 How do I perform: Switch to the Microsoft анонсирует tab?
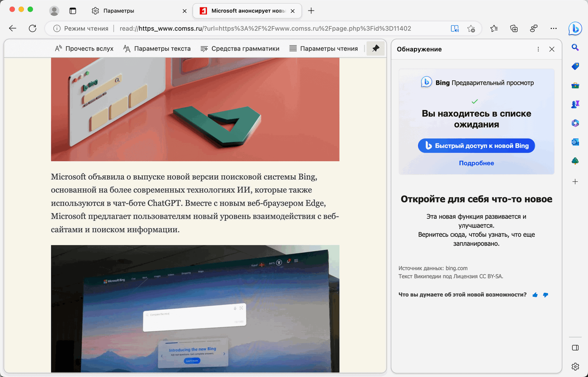click(x=248, y=11)
